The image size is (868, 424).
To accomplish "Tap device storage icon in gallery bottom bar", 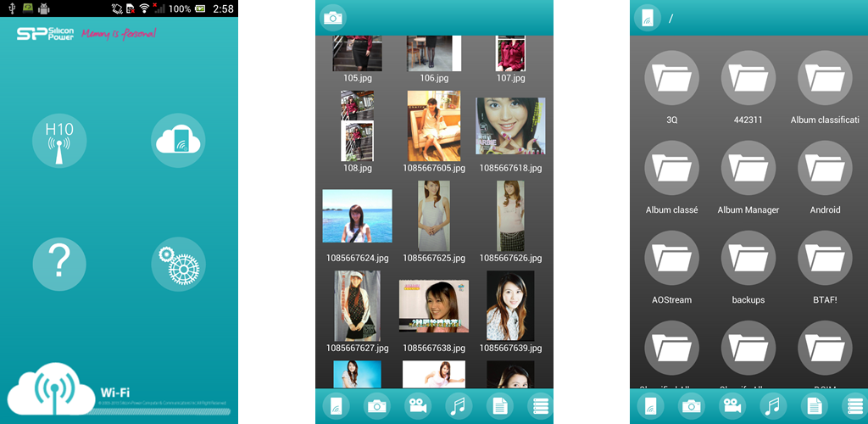I will [336, 407].
